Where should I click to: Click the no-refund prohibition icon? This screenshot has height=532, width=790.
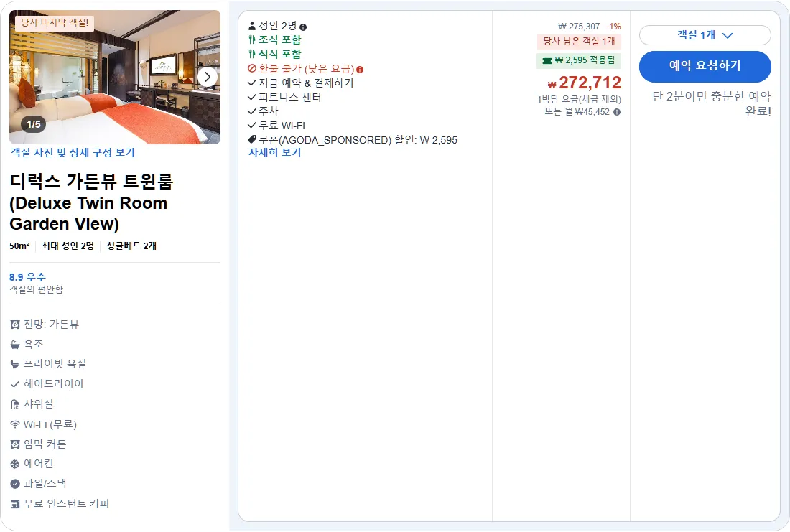[252, 68]
